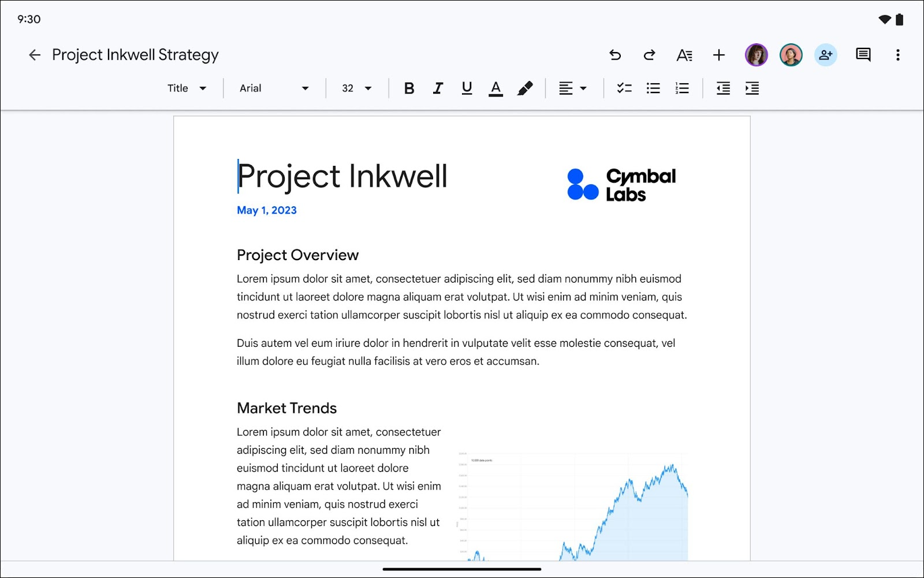Toggle underline formatting
924x578 pixels.
[466, 88]
